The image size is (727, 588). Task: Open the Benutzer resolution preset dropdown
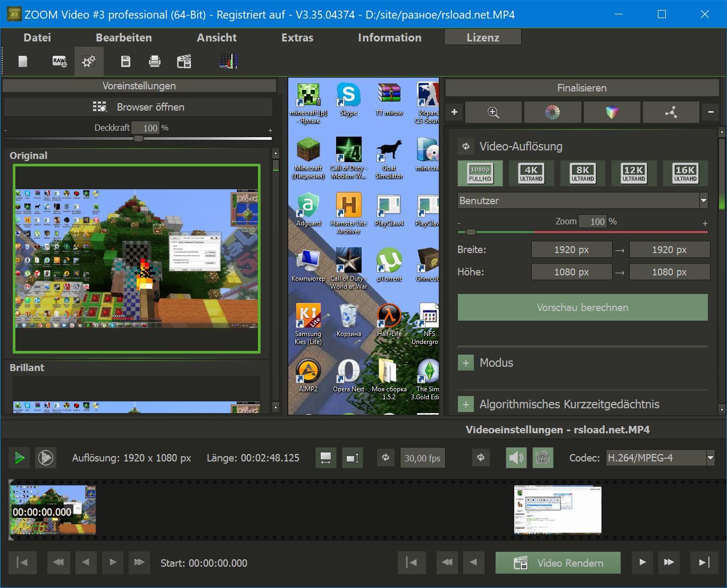point(583,200)
